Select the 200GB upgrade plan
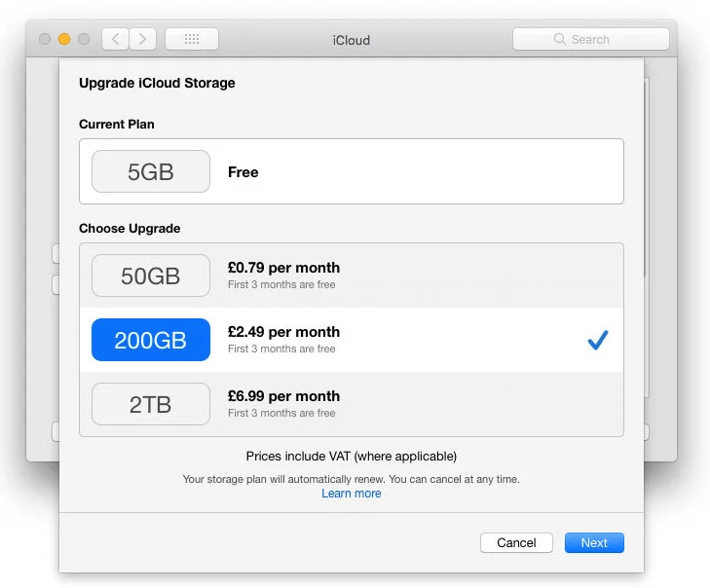 352,340
